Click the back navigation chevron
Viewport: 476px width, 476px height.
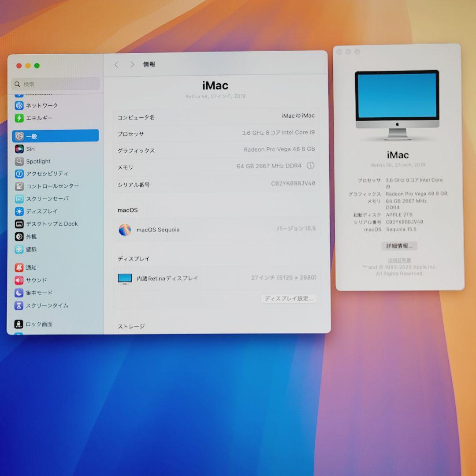point(116,64)
